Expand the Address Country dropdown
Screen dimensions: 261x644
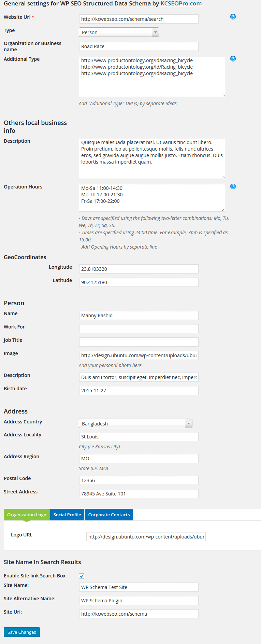click(188, 423)
